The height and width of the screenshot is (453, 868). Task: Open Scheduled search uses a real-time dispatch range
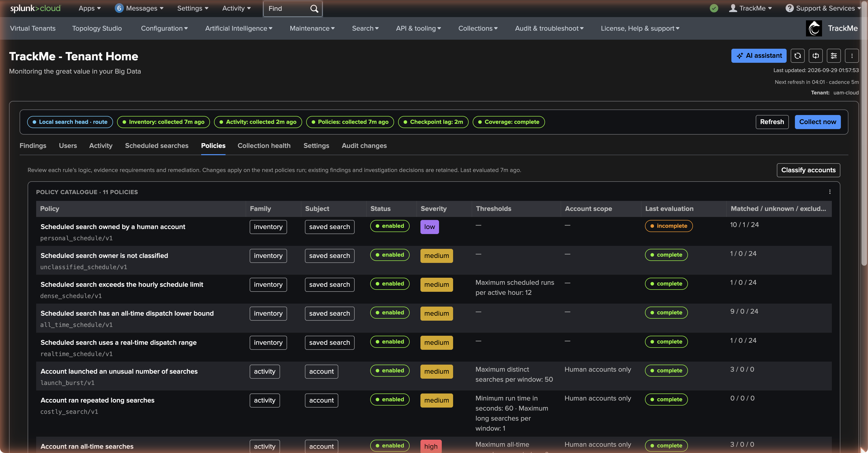(x=119, y=343)
